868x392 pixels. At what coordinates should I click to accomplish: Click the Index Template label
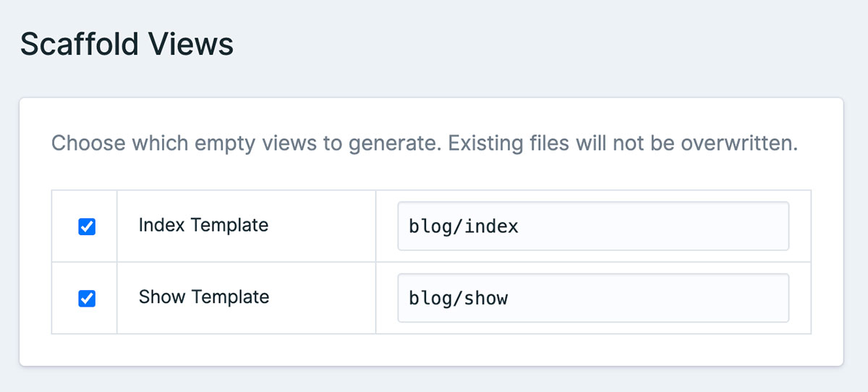tap(203, 225)
